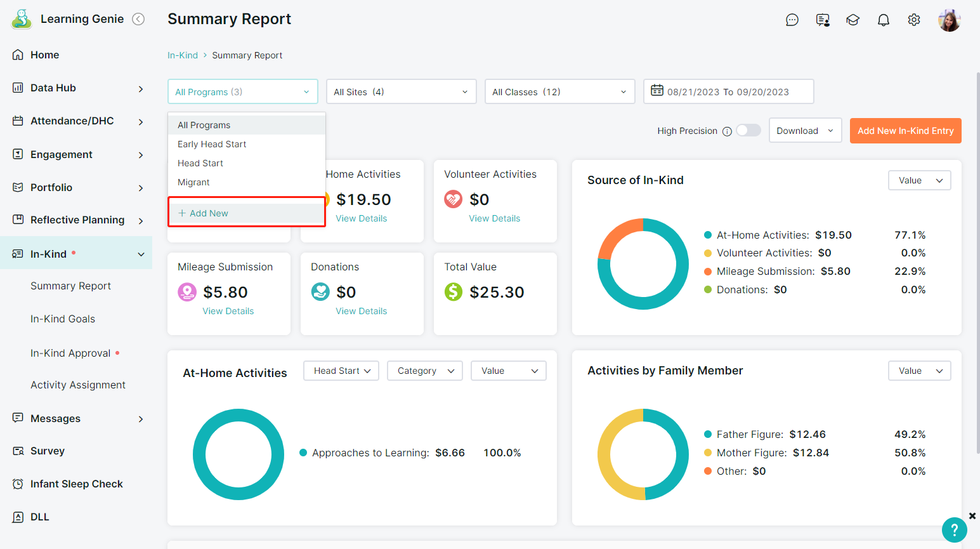
Task: Click Add New in programs dropdown
Action: pos(209,213)
